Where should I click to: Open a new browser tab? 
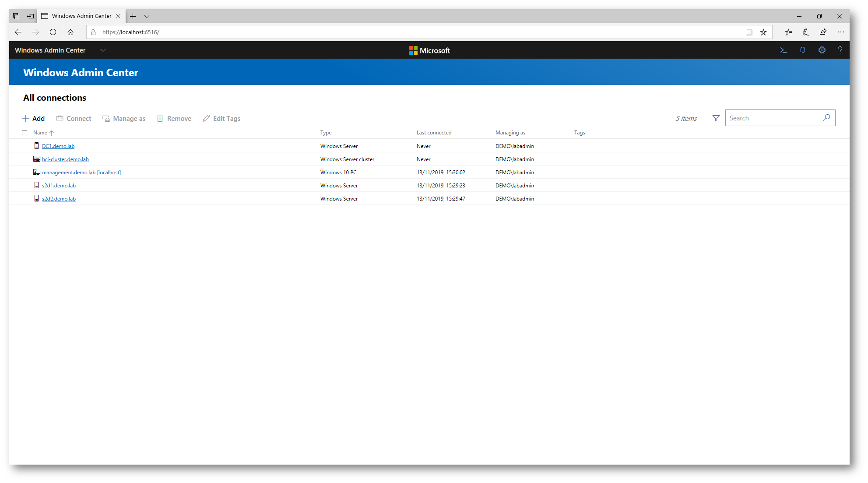(133, 16)
